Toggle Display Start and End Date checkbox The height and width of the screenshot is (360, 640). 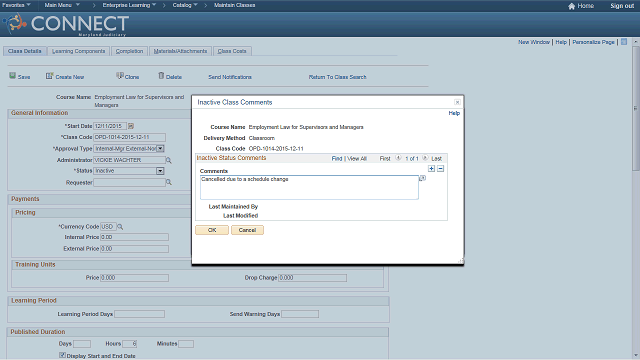coord(62,355)
